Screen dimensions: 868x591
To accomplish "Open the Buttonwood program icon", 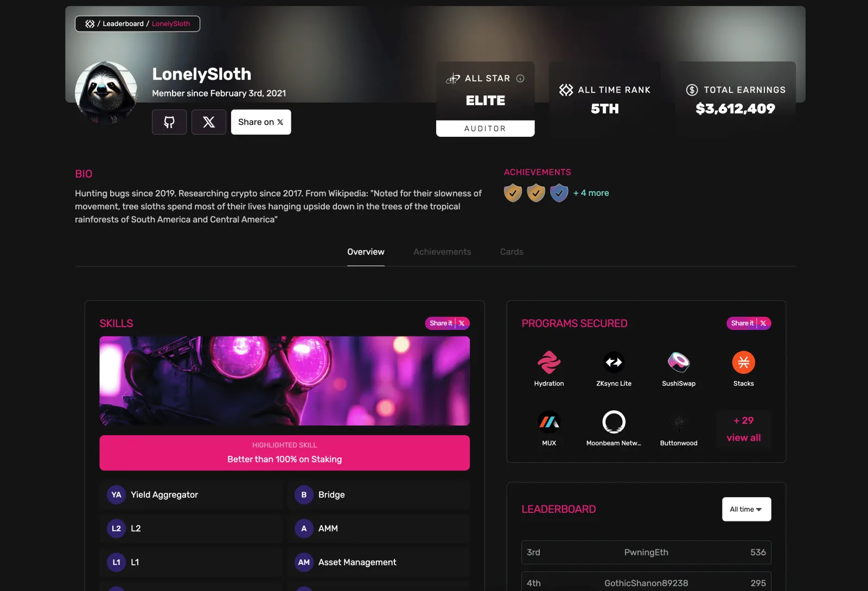I will click(x=679, y=422).
